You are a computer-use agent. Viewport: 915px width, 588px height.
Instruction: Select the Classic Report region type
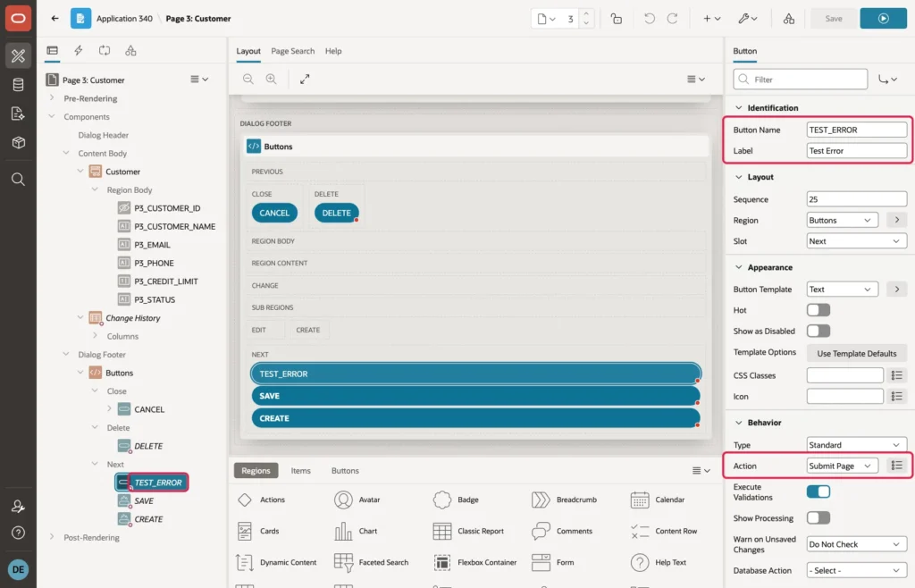click(468, 532)
